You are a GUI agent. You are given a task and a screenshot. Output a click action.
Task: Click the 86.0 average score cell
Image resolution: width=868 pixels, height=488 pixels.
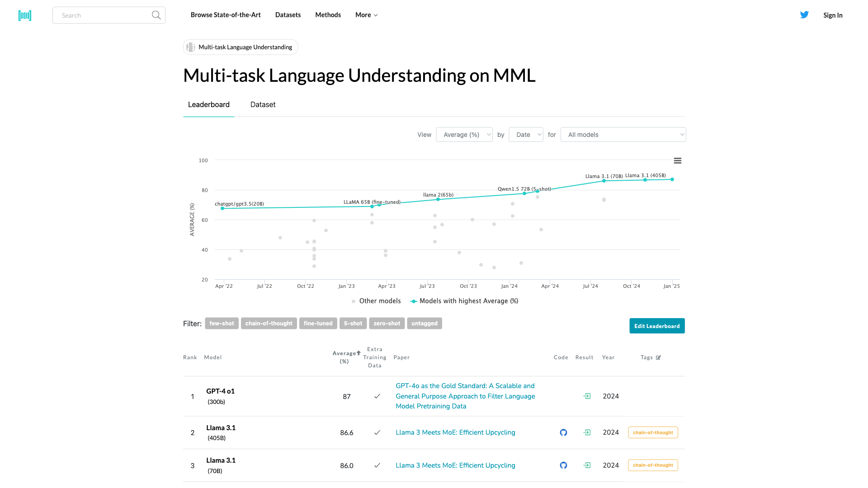[x=347, y=466]
